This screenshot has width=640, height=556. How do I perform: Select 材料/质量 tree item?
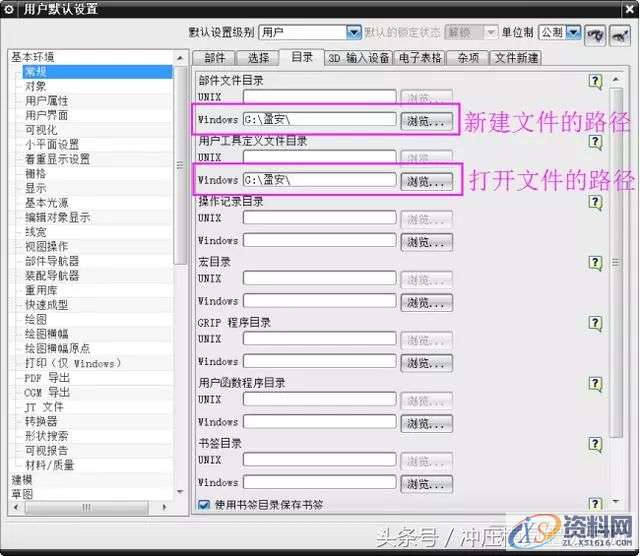[x=49, y=465]
